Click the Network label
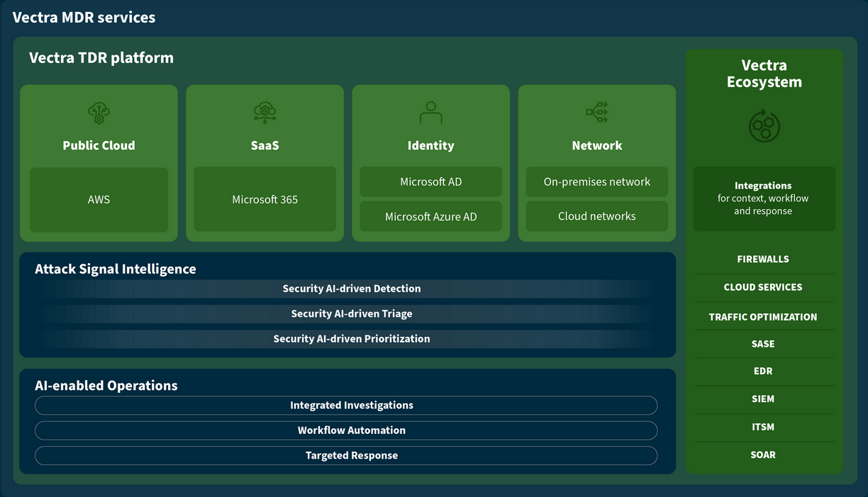The width and height of the screenshot is (868, 497). click(x=597, y=145)
